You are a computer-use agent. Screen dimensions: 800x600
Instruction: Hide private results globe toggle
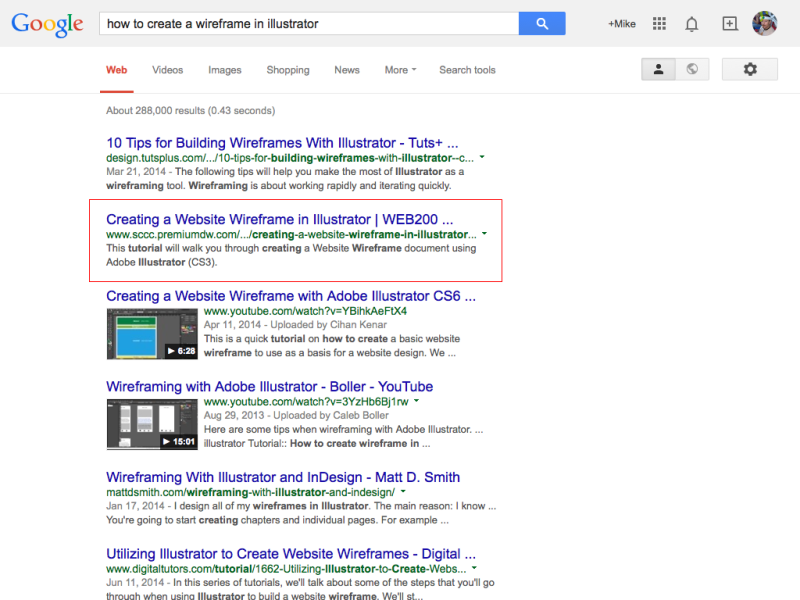coord(692,69)
